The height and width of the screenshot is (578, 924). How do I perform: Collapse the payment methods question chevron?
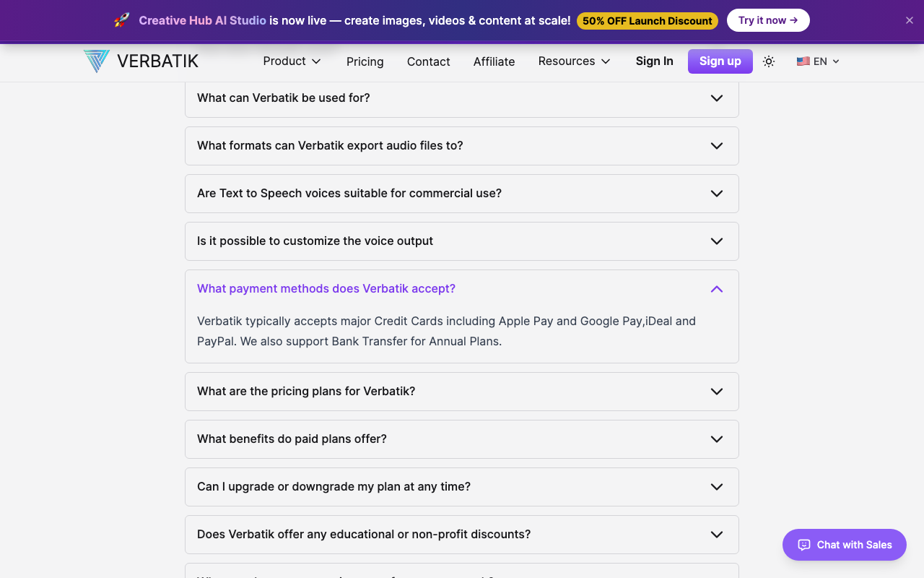point(717,289)
